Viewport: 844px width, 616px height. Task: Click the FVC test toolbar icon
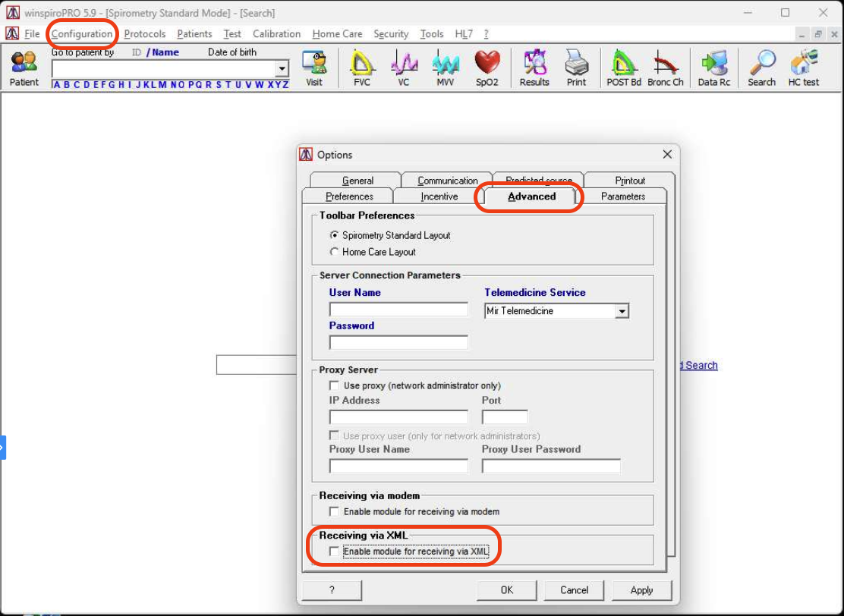(362, 68)
